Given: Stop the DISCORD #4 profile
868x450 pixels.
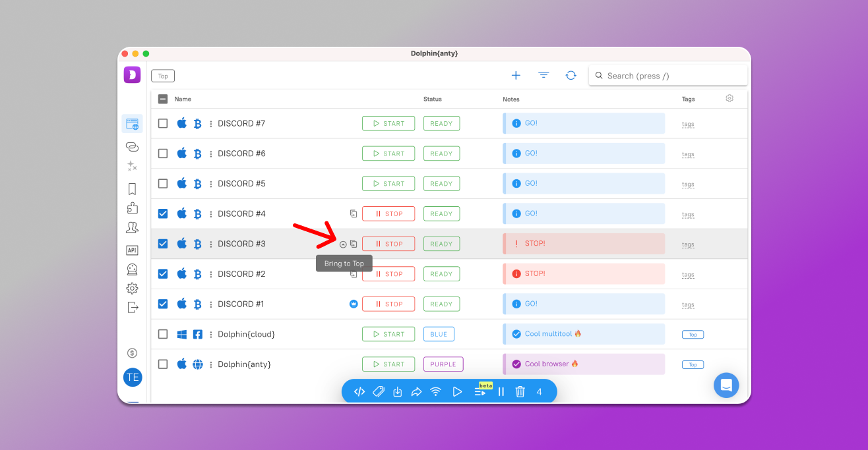Looking at the screenshot, I should click(x=388, y=213).
